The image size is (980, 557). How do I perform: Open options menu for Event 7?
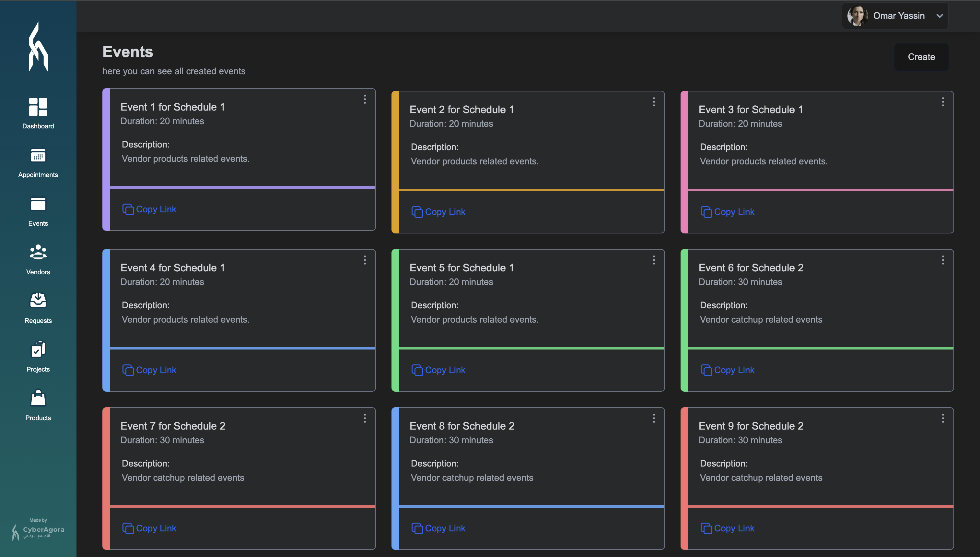[365, 419]
